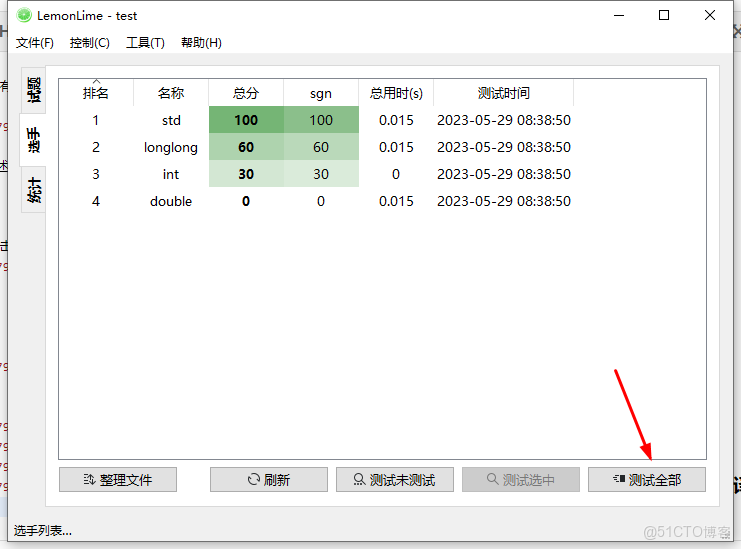
Task: Click the test timestamp in double row
Action: click(x=504, y=201)
